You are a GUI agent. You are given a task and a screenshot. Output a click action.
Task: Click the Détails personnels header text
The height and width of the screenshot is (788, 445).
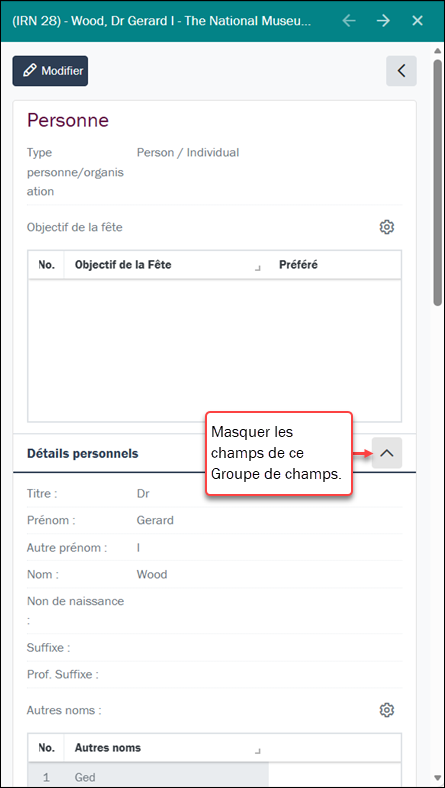(82, 453)
